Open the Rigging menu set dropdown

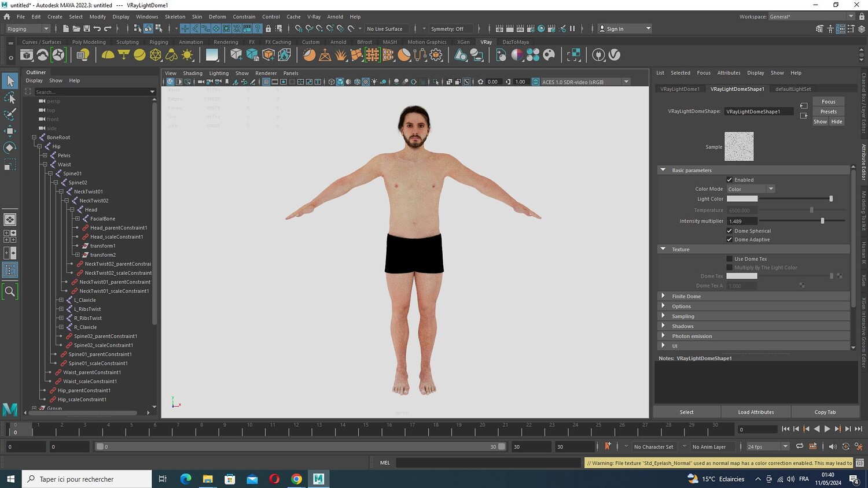click(x=27, y=28)
